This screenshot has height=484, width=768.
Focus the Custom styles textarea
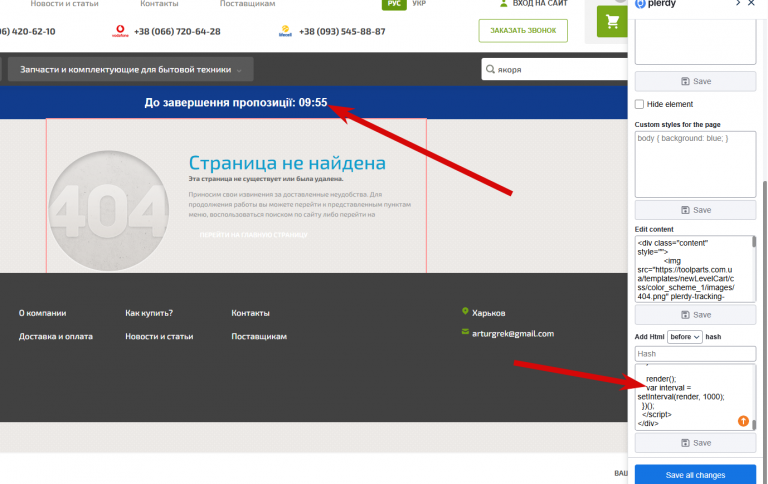tap(695, 164)
